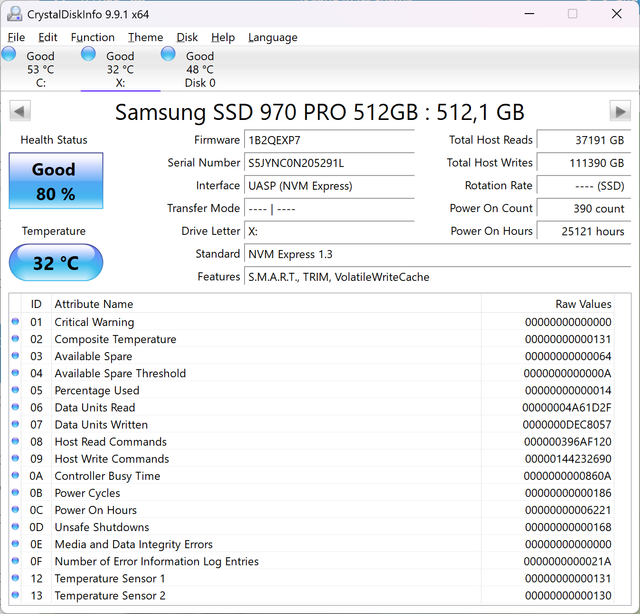Click Total Host Reads value 37191 GB
The width and height of the screenshot is (640, 614).
click(584, 140)
